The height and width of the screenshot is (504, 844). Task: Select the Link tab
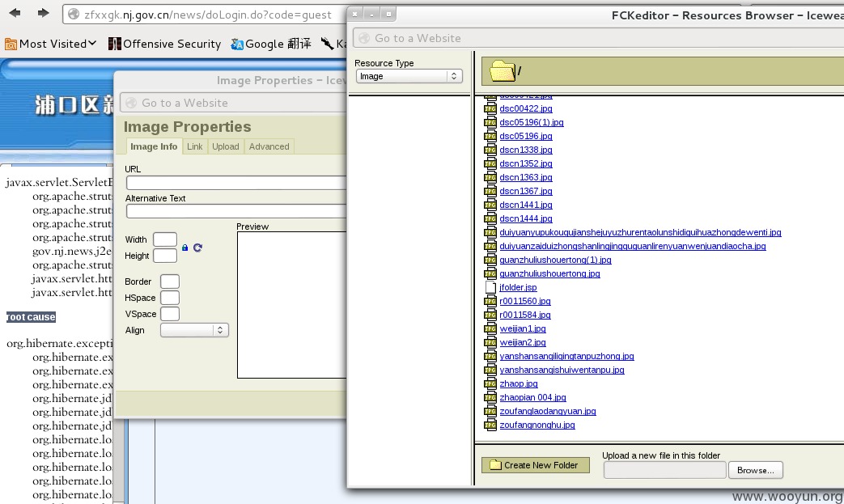pos(195,146)
